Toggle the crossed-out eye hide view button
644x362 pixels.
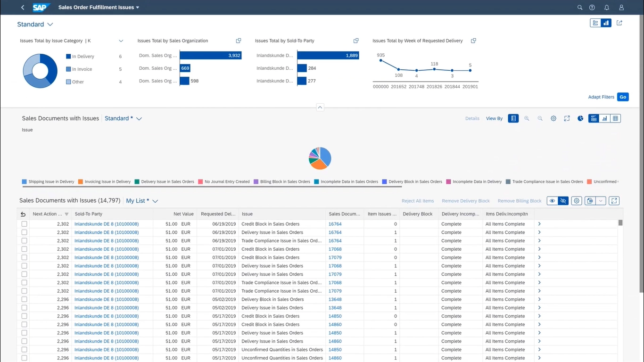(563, 201)
